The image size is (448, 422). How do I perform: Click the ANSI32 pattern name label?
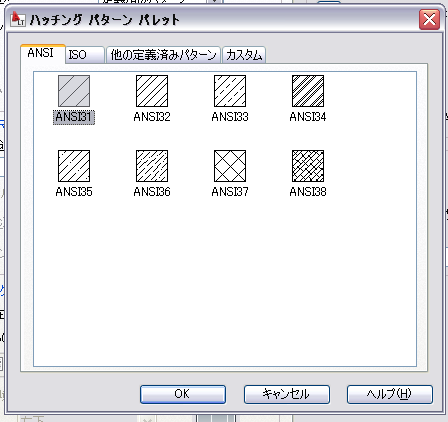(152, 117)
